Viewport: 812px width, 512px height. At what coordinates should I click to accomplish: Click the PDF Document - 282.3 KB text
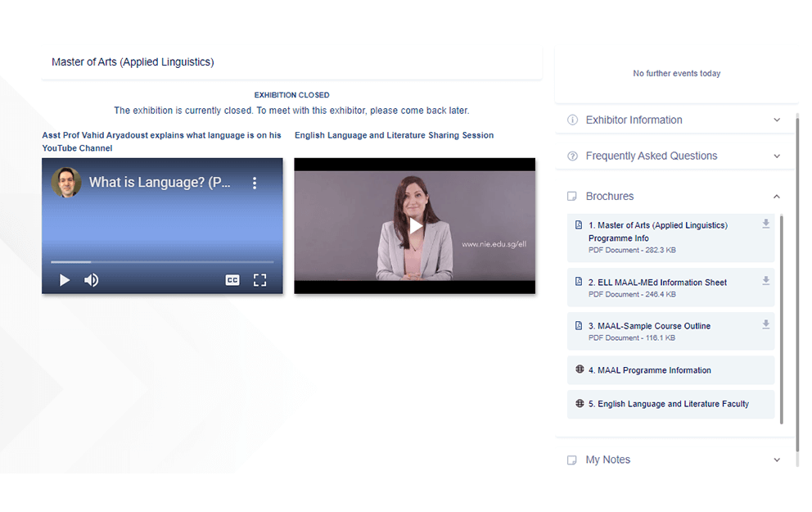(x=632, y=251)
